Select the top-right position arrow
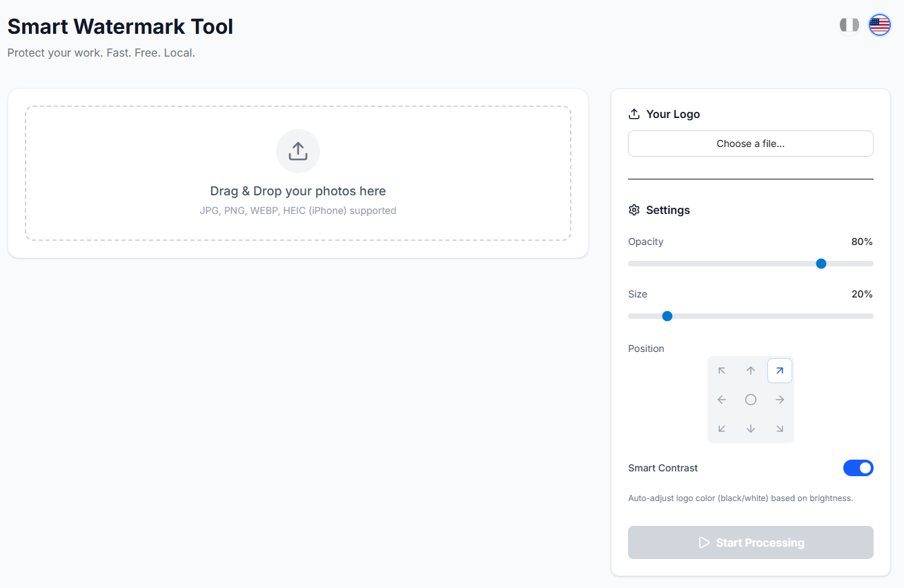 tap(780, 371)
